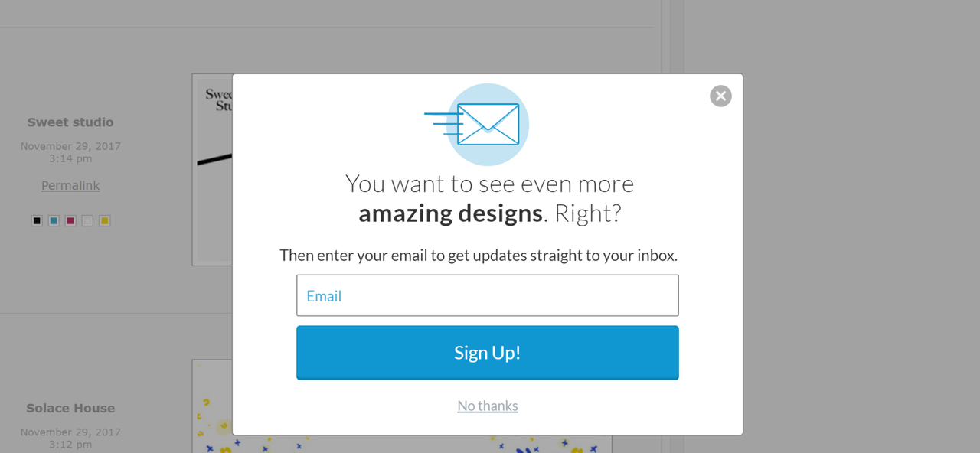Decline with the No thanks link

click(488, 406)
